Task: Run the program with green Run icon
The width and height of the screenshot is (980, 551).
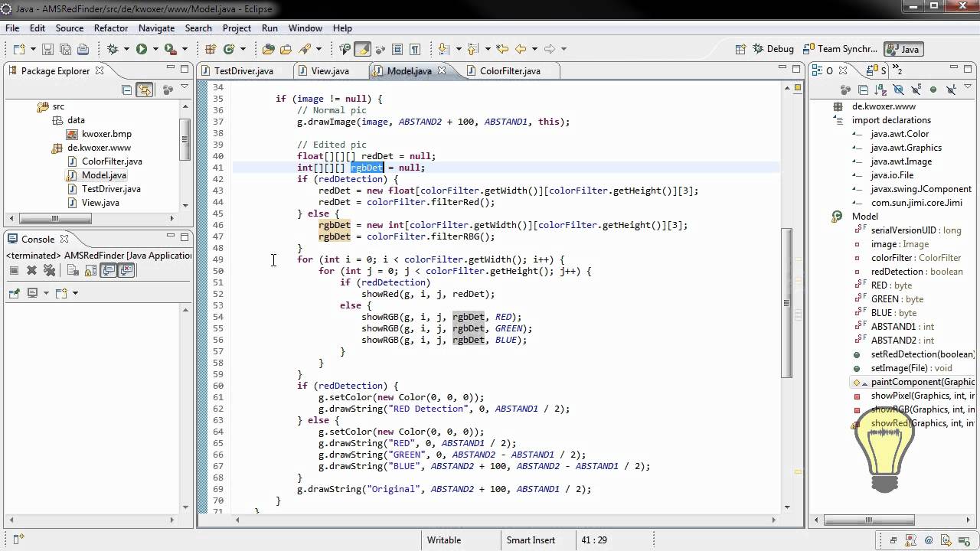Action: click(142, 49)
